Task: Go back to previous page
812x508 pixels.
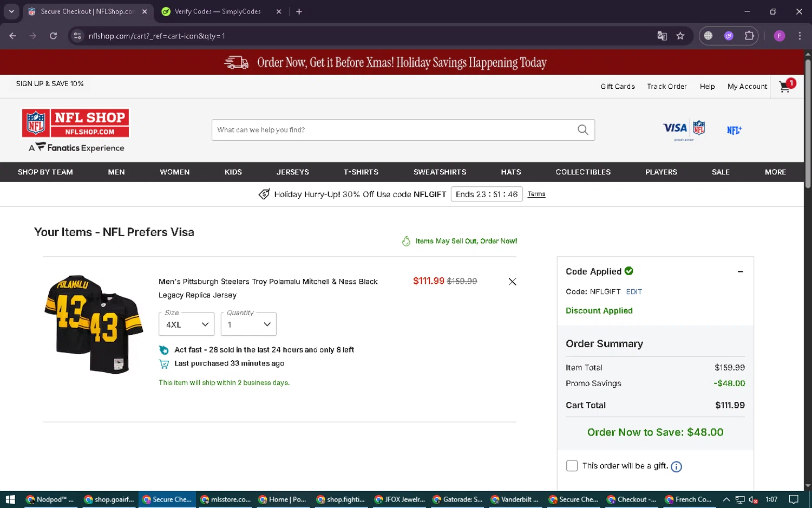Action: pyautogui.click(x=13, y=36)
